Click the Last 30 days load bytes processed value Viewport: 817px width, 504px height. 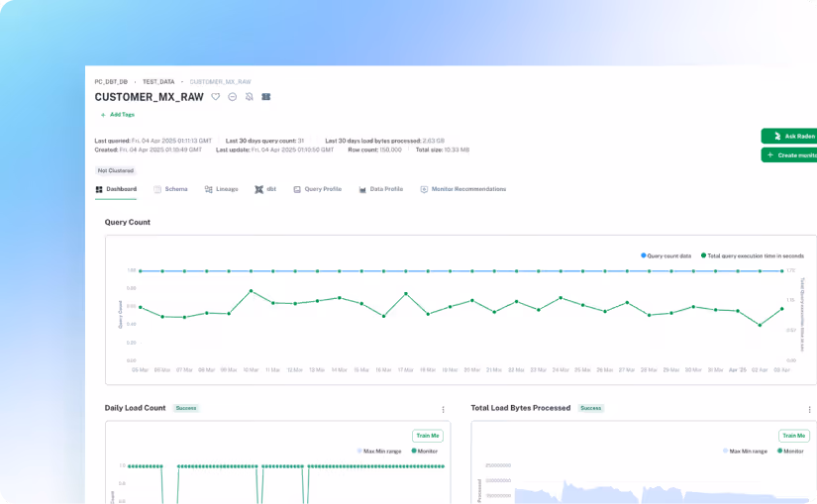pos(434,141)
